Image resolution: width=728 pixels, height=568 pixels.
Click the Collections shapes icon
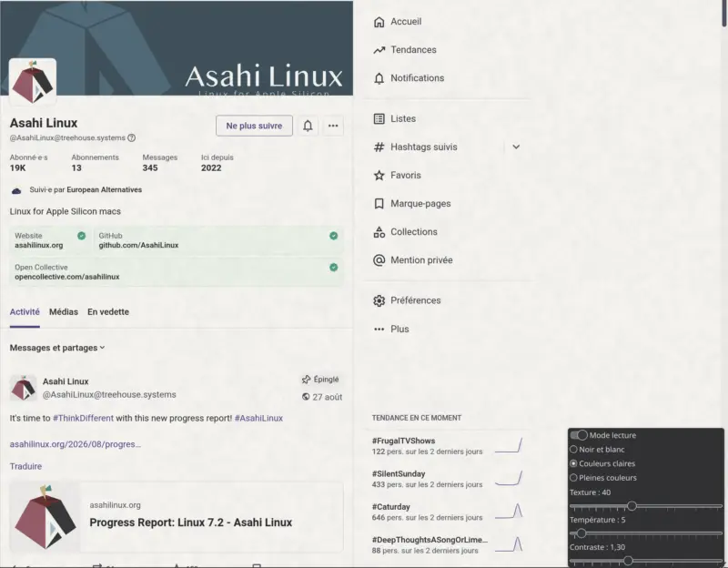379,232
